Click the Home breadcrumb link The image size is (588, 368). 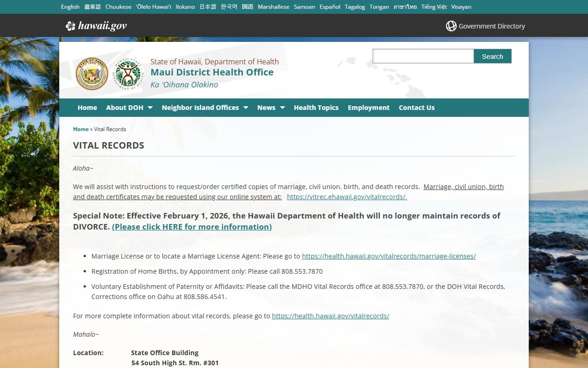[81, 129]
